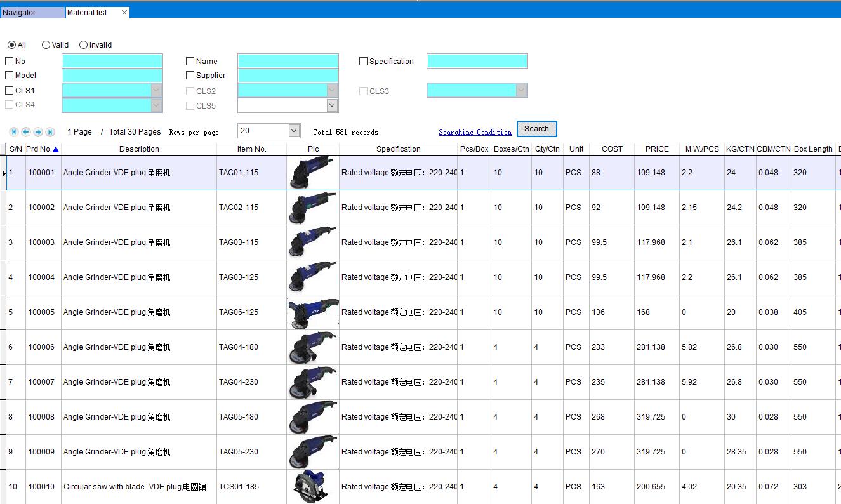Sort by the Description column header

[x=139, y=149]
